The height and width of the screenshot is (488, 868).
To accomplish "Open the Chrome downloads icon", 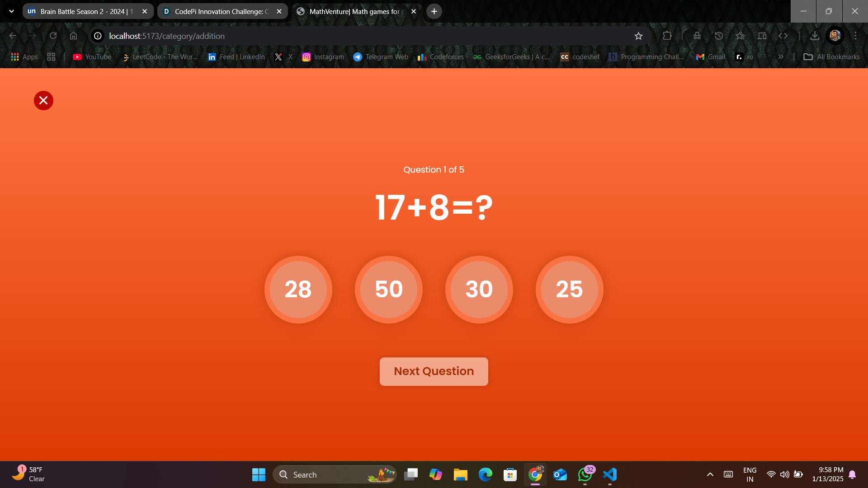I will click(814, 36).
